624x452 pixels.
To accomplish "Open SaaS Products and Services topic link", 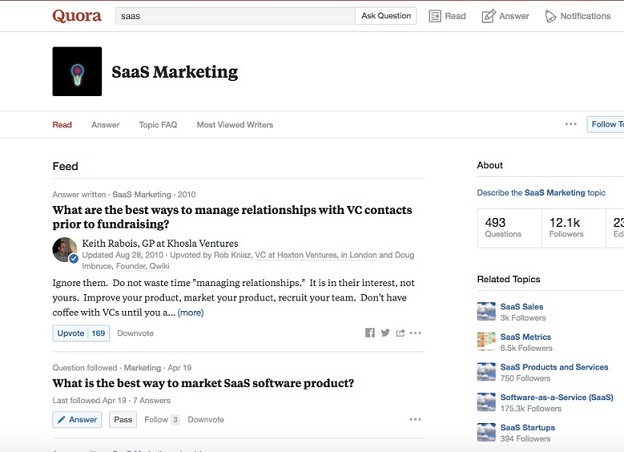I will 554,367.
